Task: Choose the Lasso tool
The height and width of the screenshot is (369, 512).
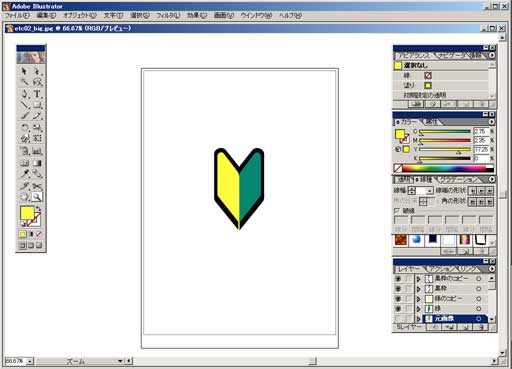Action: tap(37, 82)
